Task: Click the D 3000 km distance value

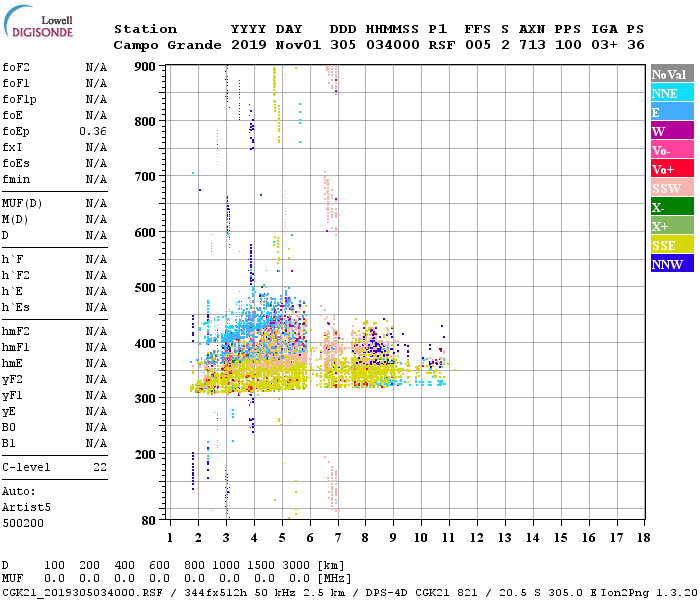Action: click(296, 565)
